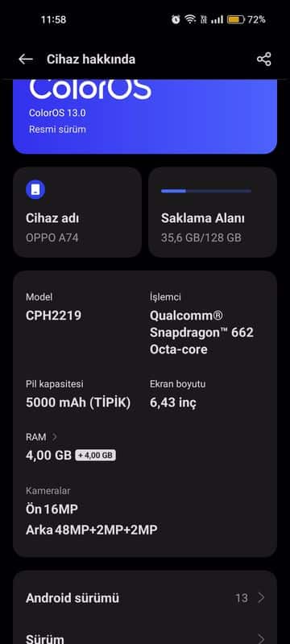Screen dimensions: 290x644
Task: Open the Cihaz adı card
Action: [77, 212]
